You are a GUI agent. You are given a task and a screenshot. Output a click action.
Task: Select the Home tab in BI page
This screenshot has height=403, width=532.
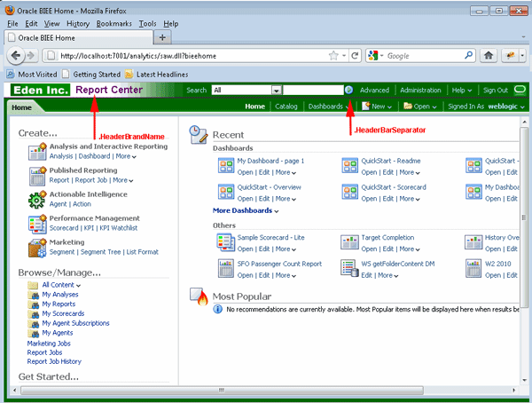pyautogui.click(x=21, y=107)
